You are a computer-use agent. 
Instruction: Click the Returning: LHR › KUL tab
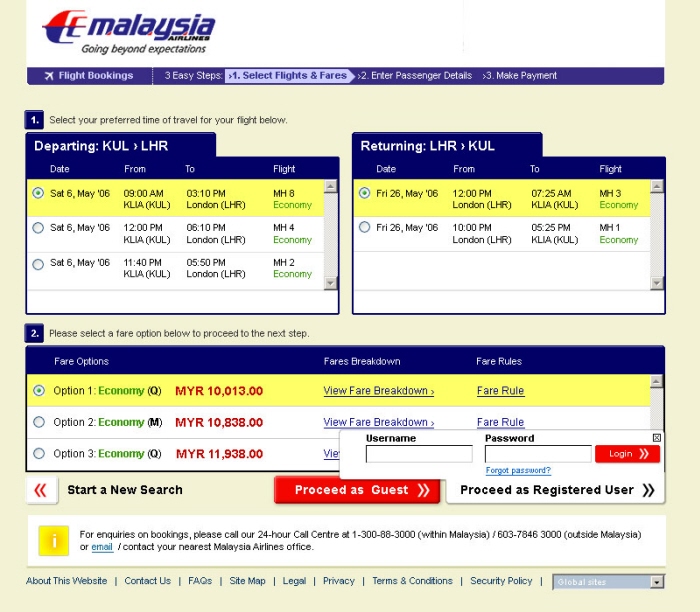point(447,146)
